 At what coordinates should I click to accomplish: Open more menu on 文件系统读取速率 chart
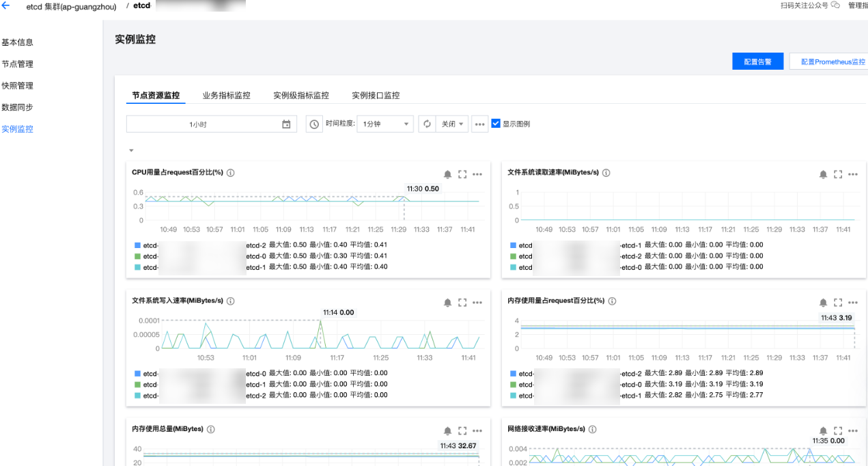click(x=853, y=174)
